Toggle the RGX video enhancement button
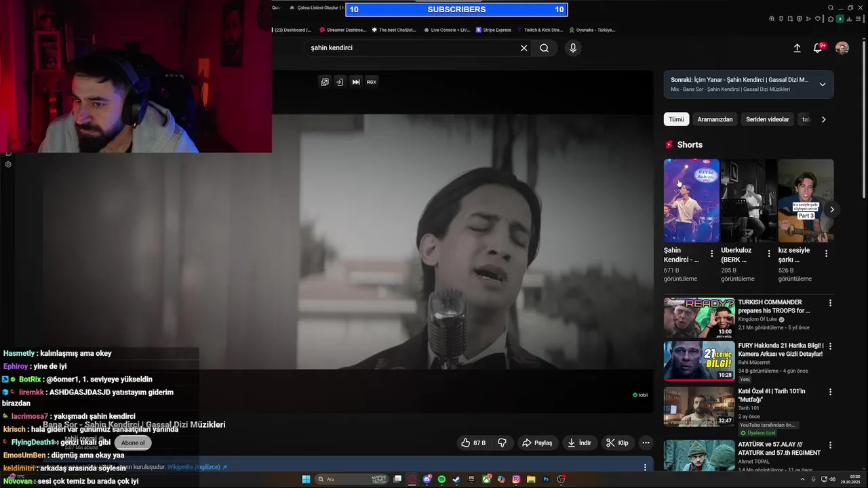 click(x=372, y=82)
